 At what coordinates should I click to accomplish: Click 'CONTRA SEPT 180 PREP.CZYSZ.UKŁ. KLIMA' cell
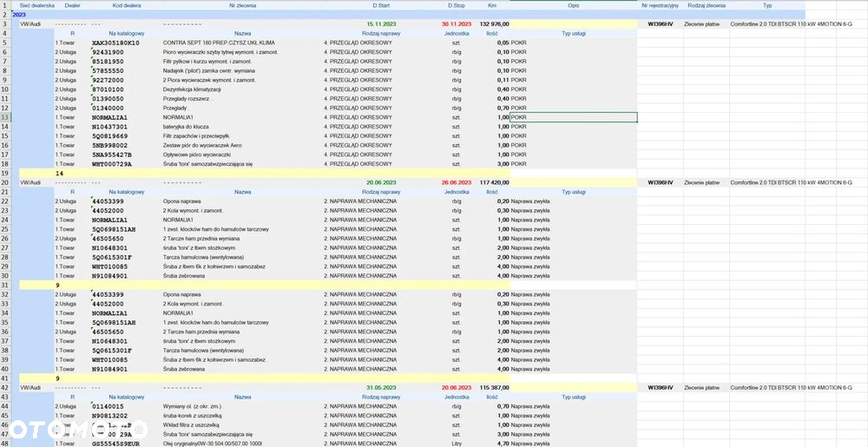[x=219, y=43]
